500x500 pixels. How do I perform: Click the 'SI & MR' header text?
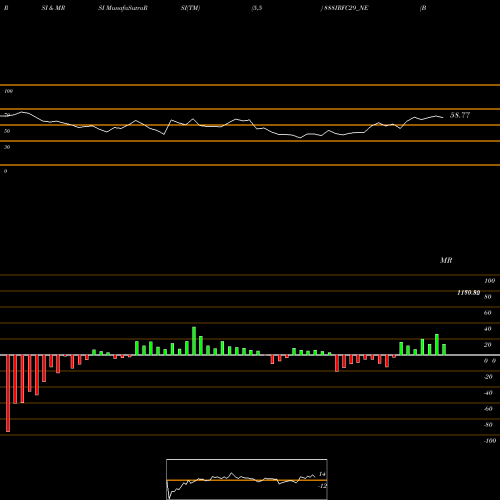click(x=53, y=8)
